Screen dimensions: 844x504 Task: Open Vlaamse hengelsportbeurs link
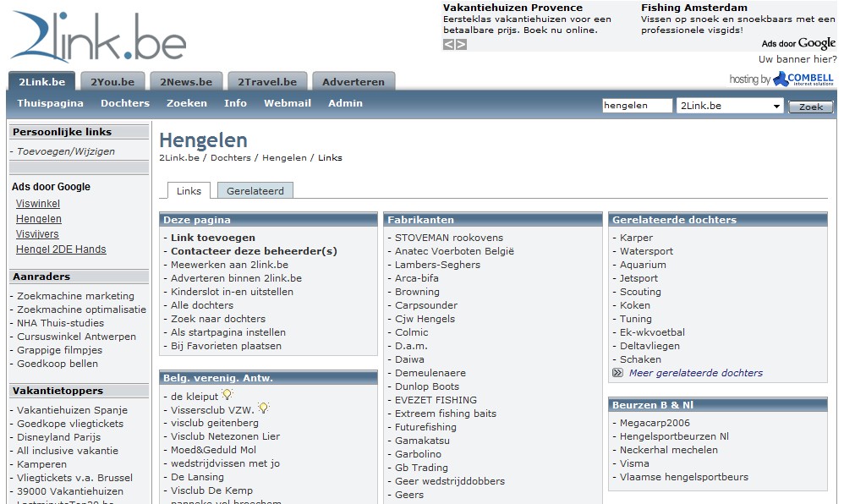click(684, 477)
